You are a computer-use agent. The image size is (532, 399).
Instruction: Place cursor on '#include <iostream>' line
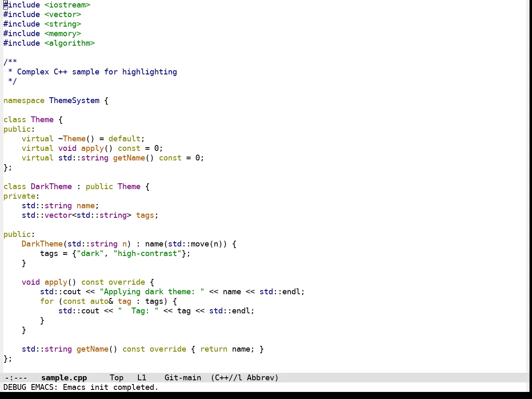(47, 5)
